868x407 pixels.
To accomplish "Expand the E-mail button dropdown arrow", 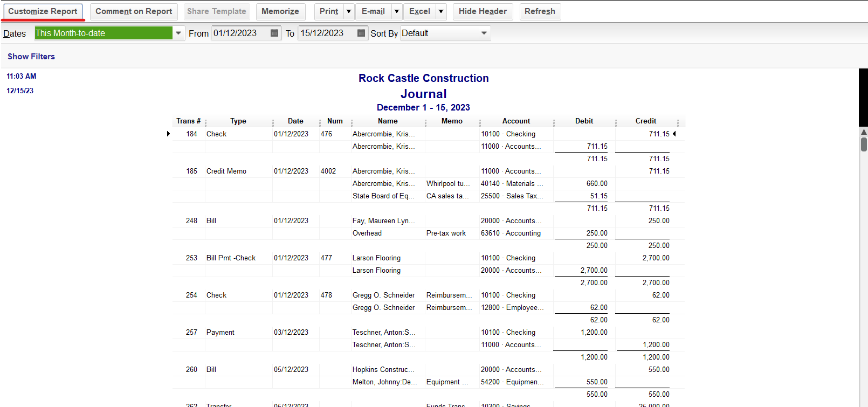I will click(396, 11).
